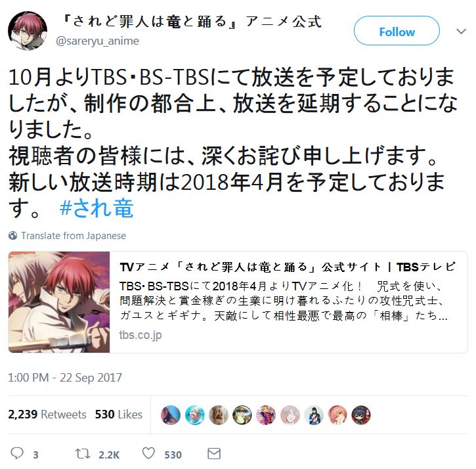Open first liker's avatar in the row
Viewport: 476px width, 469px height.
[x=171, y=415]
